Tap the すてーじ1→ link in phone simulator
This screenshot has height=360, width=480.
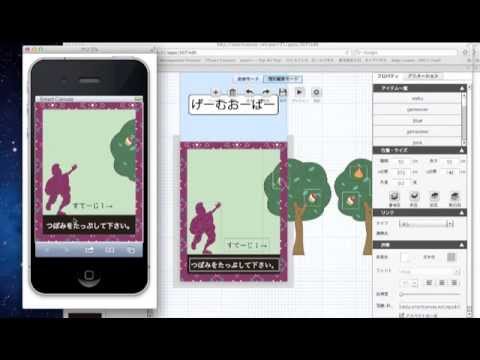pyautogui.click(x=93, y=206)
